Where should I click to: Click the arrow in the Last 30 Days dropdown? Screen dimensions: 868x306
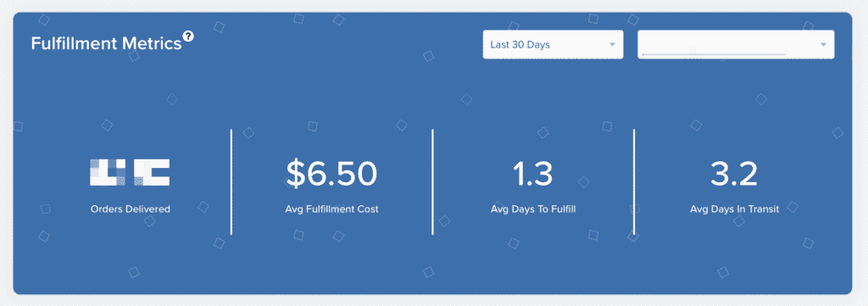coord(612,45)
